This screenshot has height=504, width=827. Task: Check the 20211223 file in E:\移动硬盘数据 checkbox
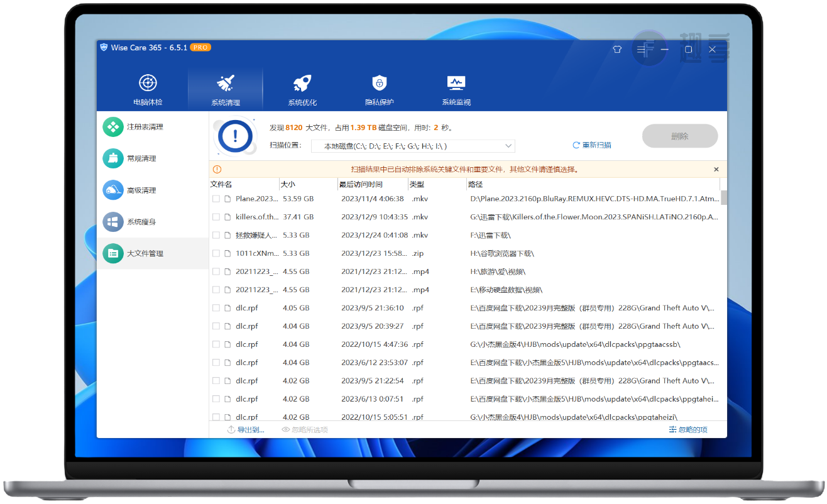click(216, 290)
